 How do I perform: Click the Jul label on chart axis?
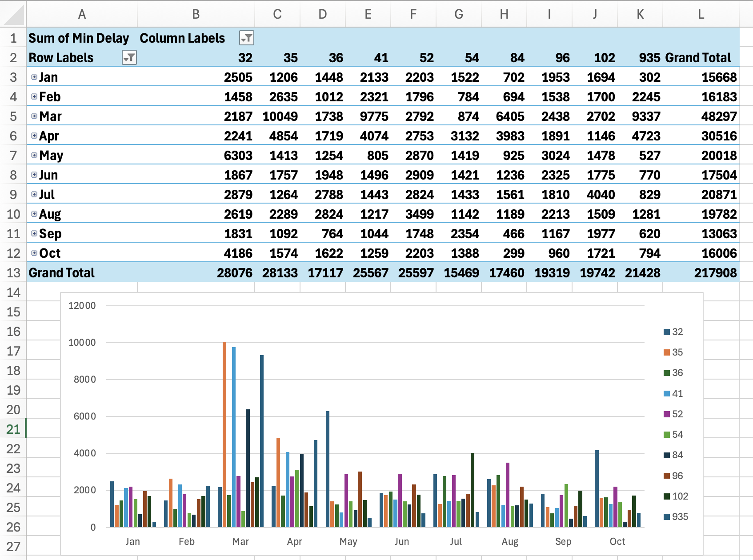(456, 541)
